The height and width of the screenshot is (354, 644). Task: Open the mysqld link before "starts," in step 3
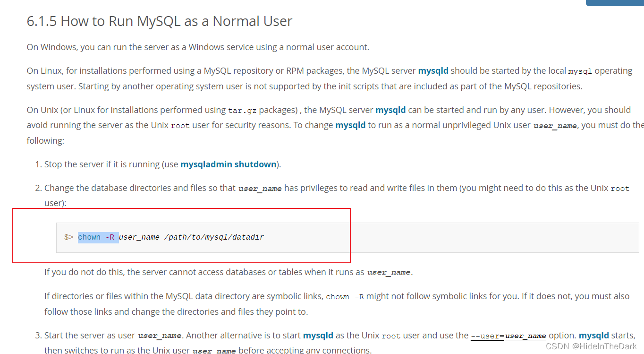594,336
